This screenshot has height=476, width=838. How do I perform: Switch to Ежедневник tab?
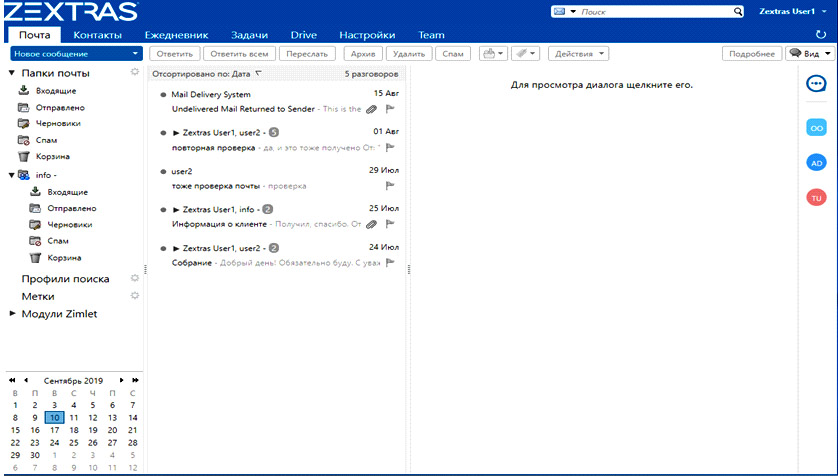pos(176,35)
